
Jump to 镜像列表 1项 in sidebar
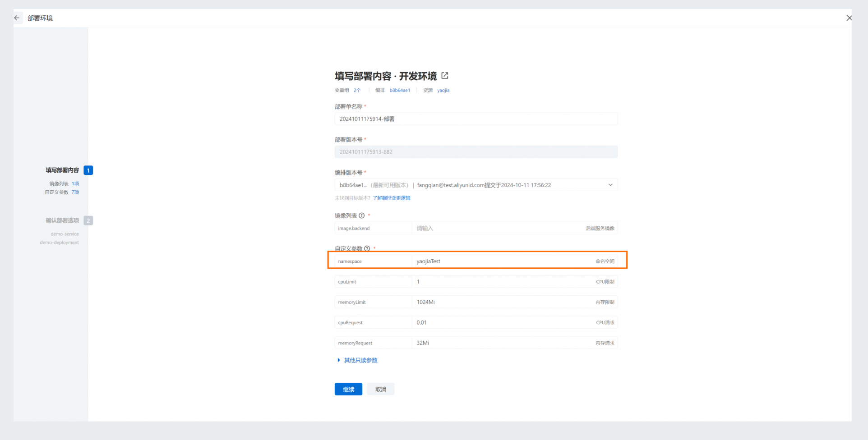pyautogui.click(x=64, y=183)
